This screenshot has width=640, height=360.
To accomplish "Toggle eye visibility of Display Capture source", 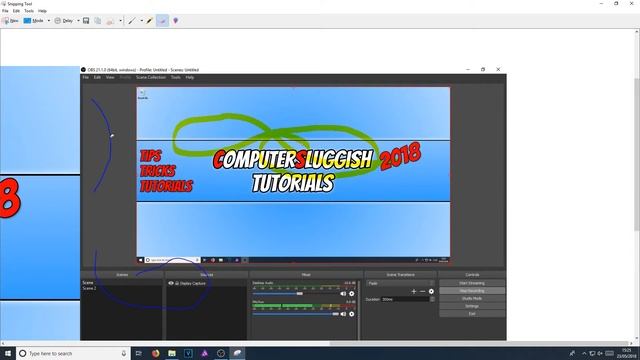I will [171, 283].
